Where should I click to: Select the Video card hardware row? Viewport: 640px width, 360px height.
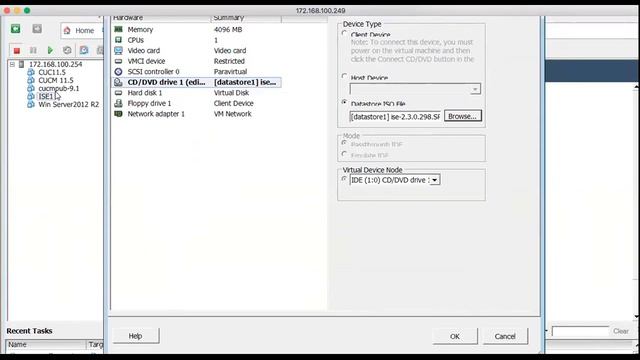(x=196, y=51)
